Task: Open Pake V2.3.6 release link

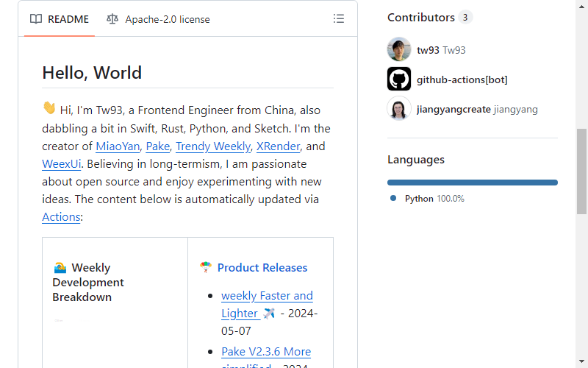Action: [266, 352]
